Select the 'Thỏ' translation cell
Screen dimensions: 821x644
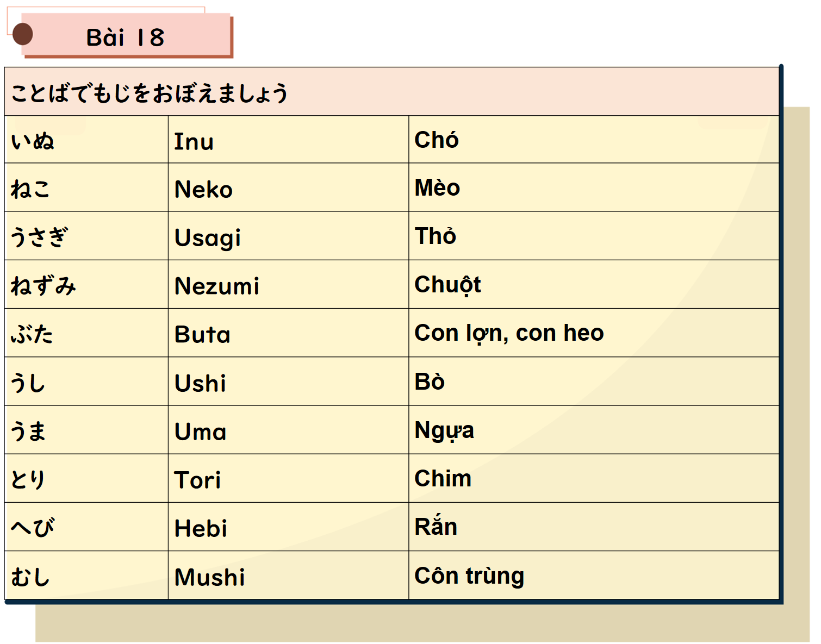[x=594, y=236]
